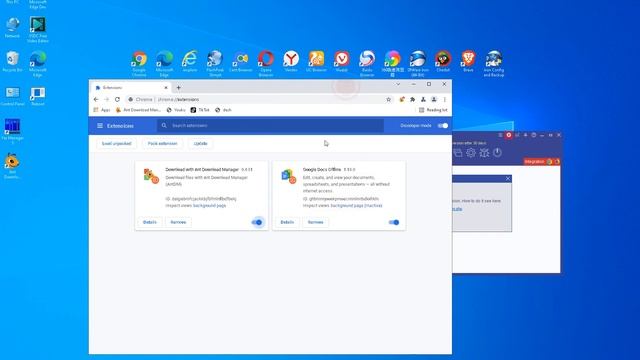Remove the Ant Download Manager extension
The height and width of the screenshot is (360, 640).
pyautogui.click(x=178, y=222)
